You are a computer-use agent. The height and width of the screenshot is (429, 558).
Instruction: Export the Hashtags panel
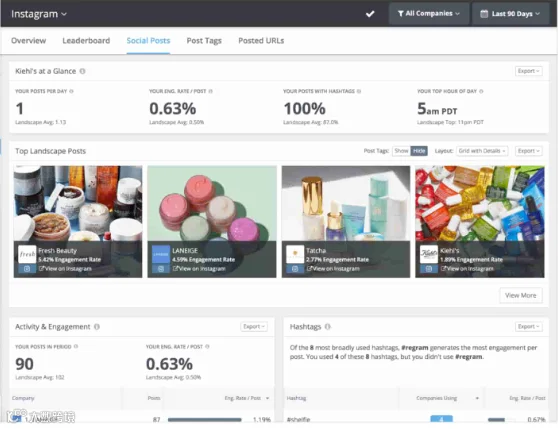(528, 327)
